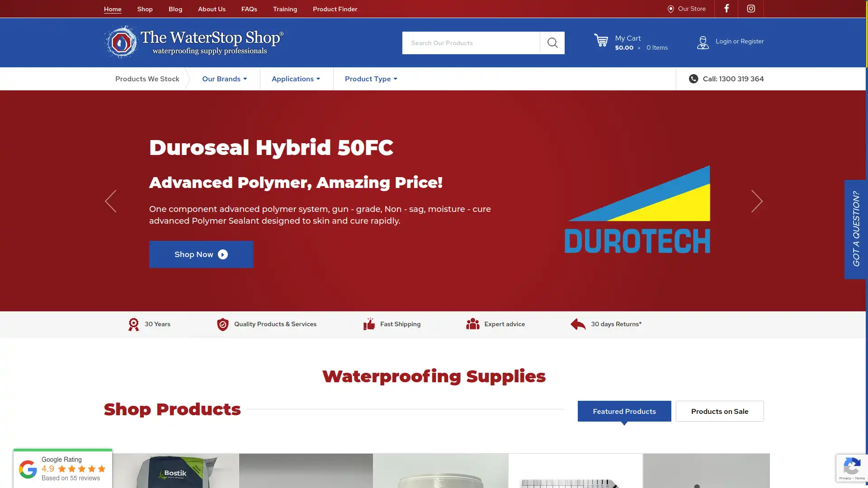The width and height of the screenshot is (868, 488).
Task: Go to next carousel slide arrow
Action: pyautogui.click(x=757, y=201)
